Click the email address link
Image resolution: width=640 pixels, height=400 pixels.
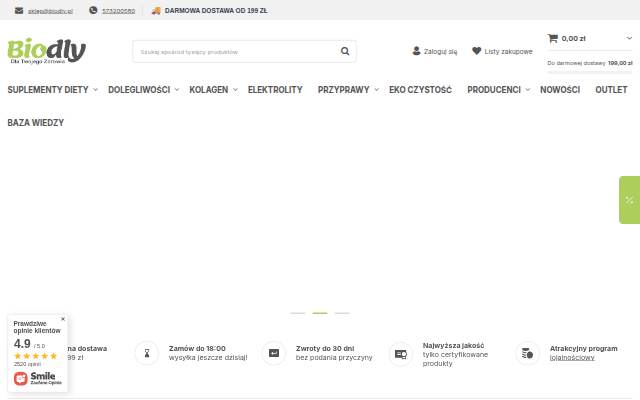pos(50,11)
